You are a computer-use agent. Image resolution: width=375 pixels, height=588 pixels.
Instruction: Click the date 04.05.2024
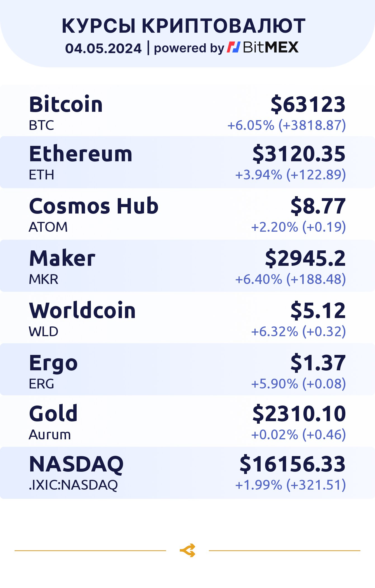pyautogui.click(x=103, y=48)
